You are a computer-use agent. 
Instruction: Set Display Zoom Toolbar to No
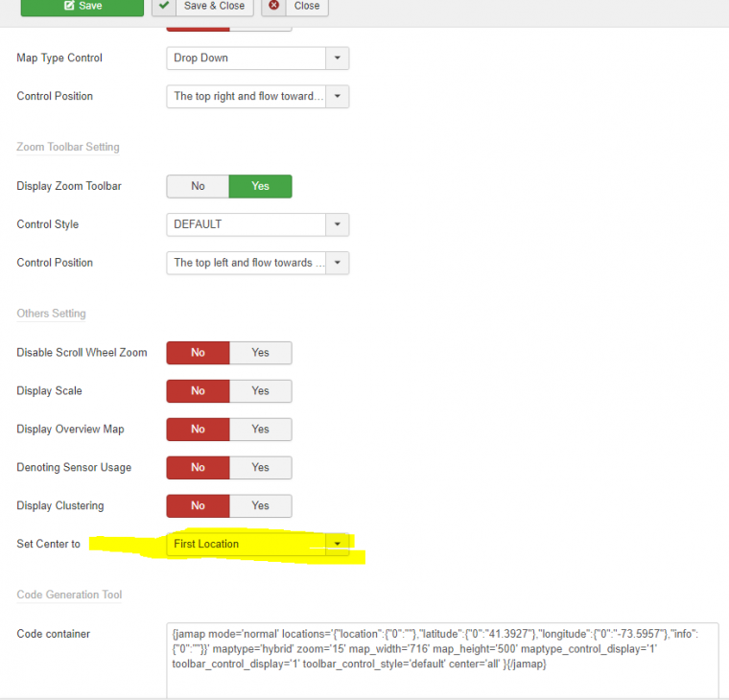pyautogui.click(x=198, y=186)
